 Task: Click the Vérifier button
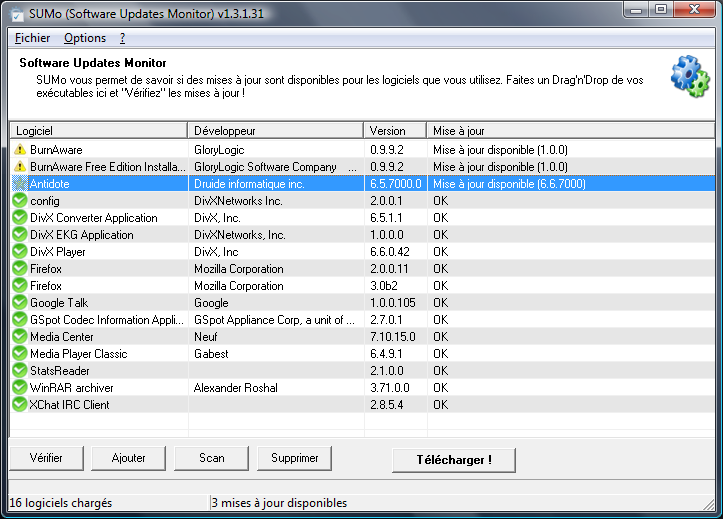[46, 458]
